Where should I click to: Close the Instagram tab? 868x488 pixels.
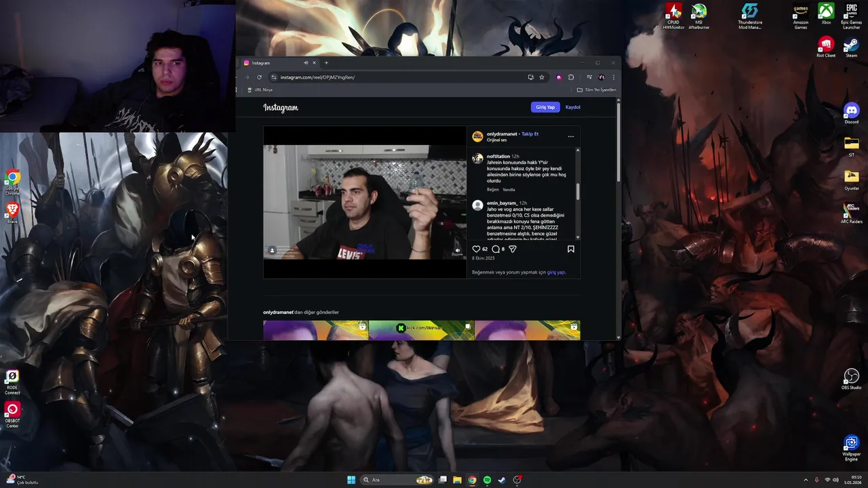(314, 63)
